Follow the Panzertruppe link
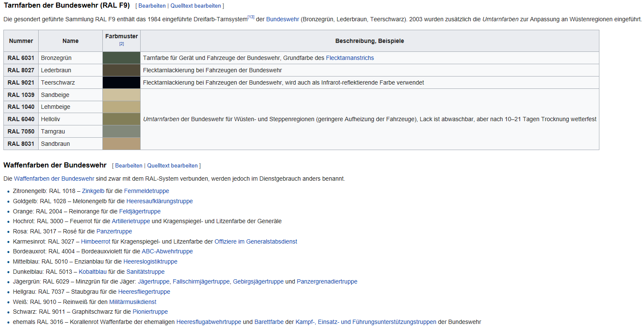 coord(114,231)
